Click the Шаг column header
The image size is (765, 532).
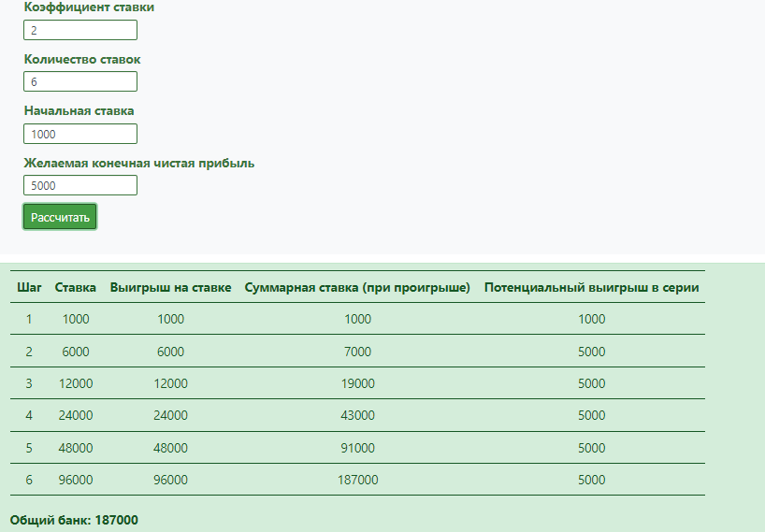[x=29, y=288]
